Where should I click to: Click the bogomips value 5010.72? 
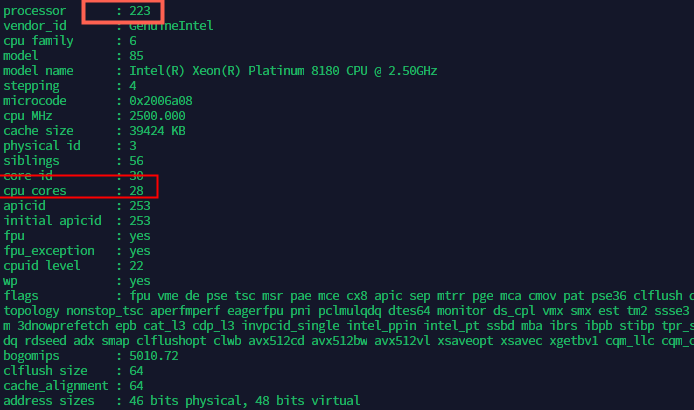[154, 356]
